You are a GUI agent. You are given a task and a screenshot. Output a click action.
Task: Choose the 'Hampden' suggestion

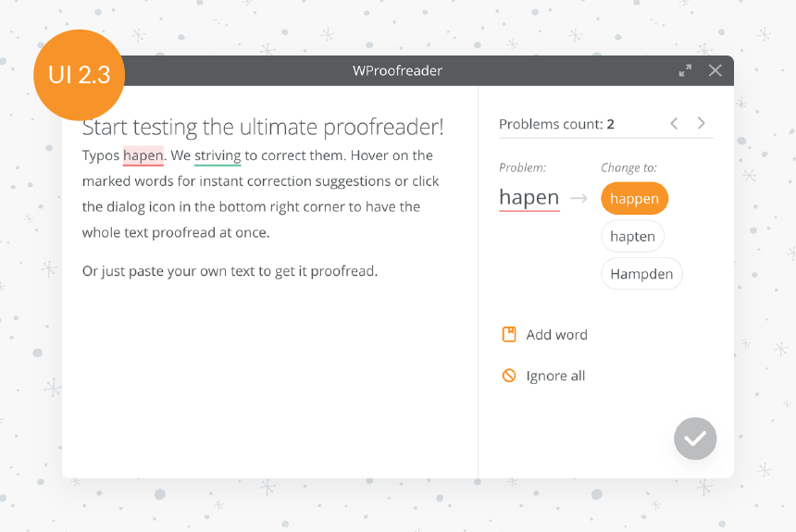pos(641,274)
